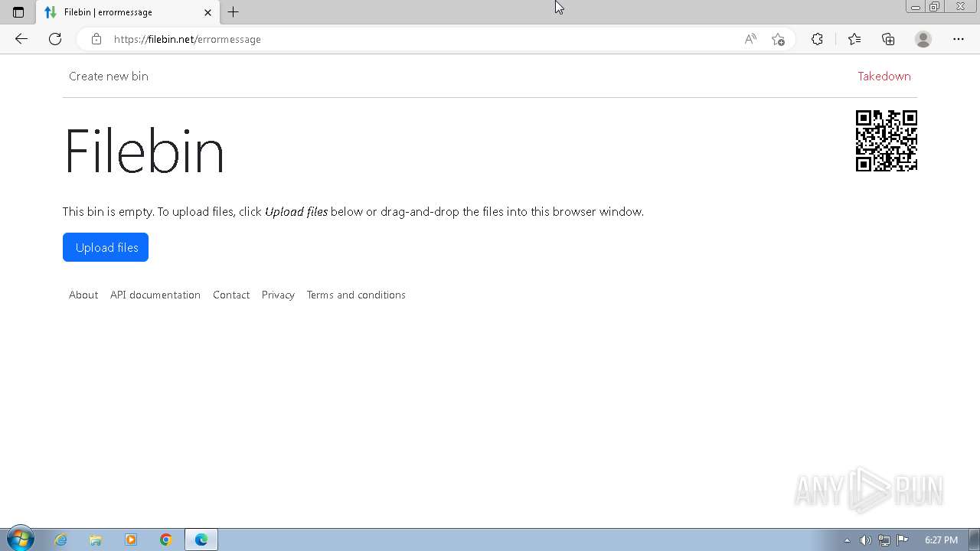Launch Google Chrome from taskbar
The image size is (980, 551).
tap(166, 540)
